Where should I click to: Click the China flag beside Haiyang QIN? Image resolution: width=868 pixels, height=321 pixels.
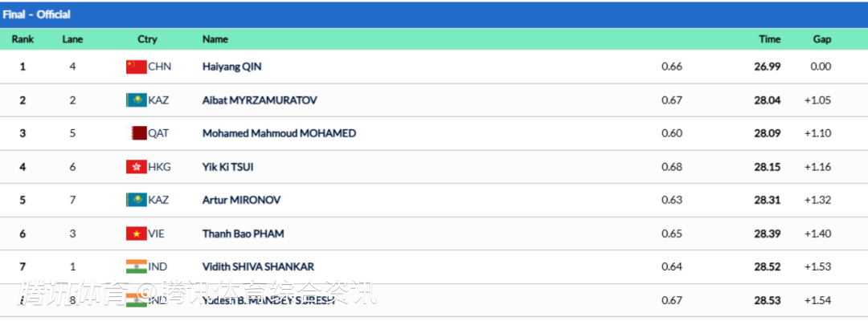[136, 67]
